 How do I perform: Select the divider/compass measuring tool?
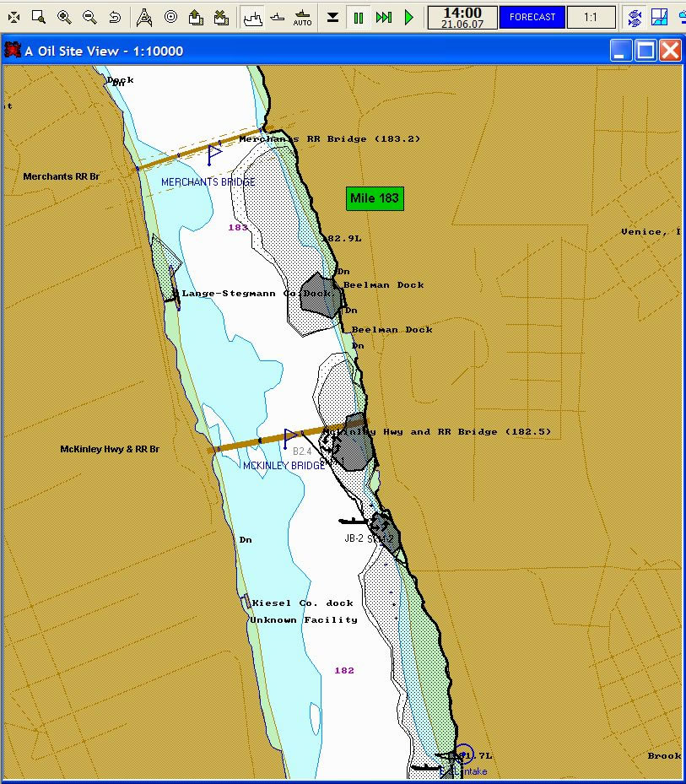(144, 17)
